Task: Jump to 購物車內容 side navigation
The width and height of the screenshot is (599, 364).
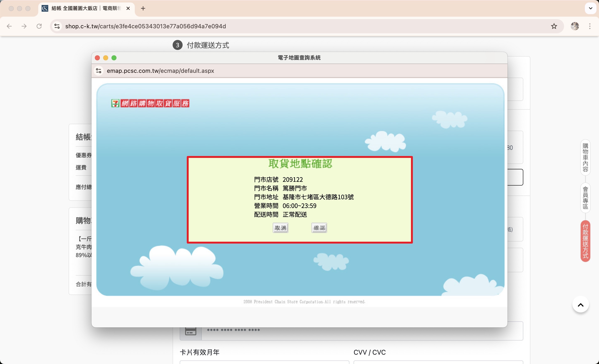Action: (x=585, y=158)
